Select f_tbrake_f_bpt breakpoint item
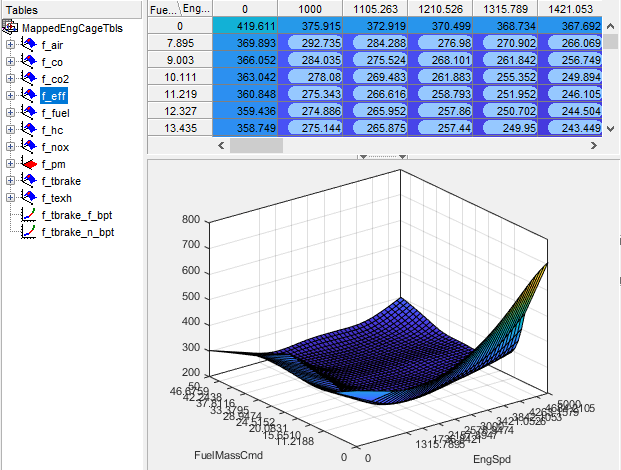The height and width of the screenshot is (470, 621). pyautogui.click(x=77, y=215)
